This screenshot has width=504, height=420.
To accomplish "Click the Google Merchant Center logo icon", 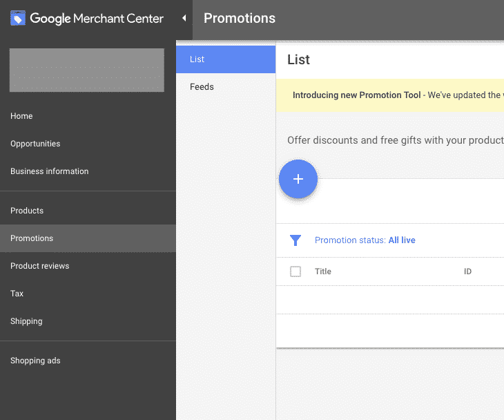I will (18, 18).
